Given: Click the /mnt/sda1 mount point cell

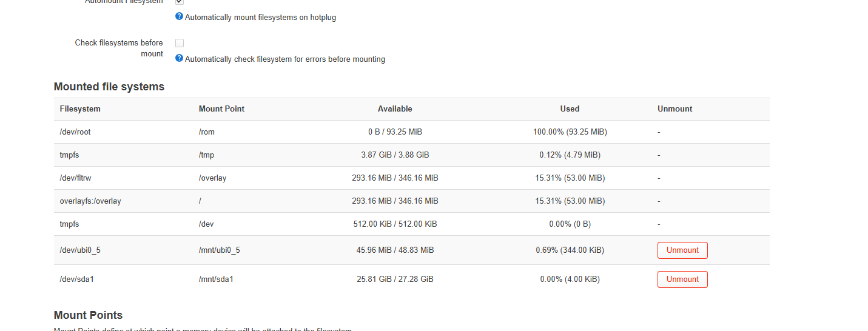Looking at the screenshot, I should pyautogui.click(x=216, y=279).
